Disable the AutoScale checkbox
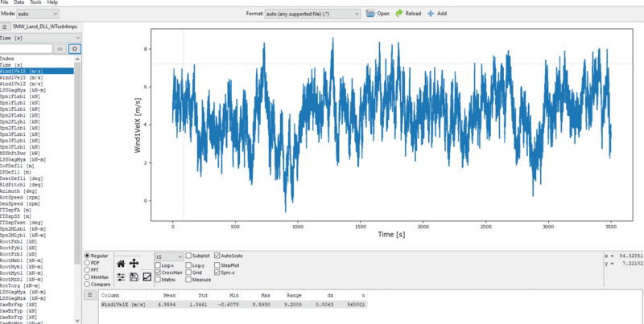Screen dimensions: 644x324 (x=217, y=256)
